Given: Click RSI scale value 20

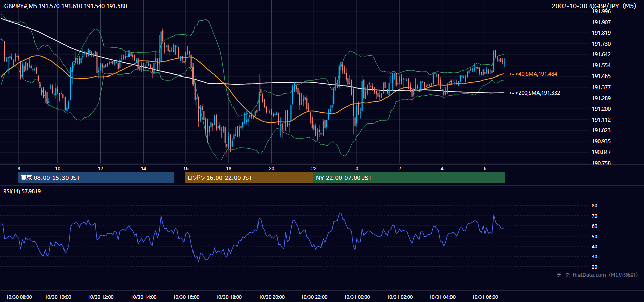Looking at the screenshot, I should coord(594,267).
